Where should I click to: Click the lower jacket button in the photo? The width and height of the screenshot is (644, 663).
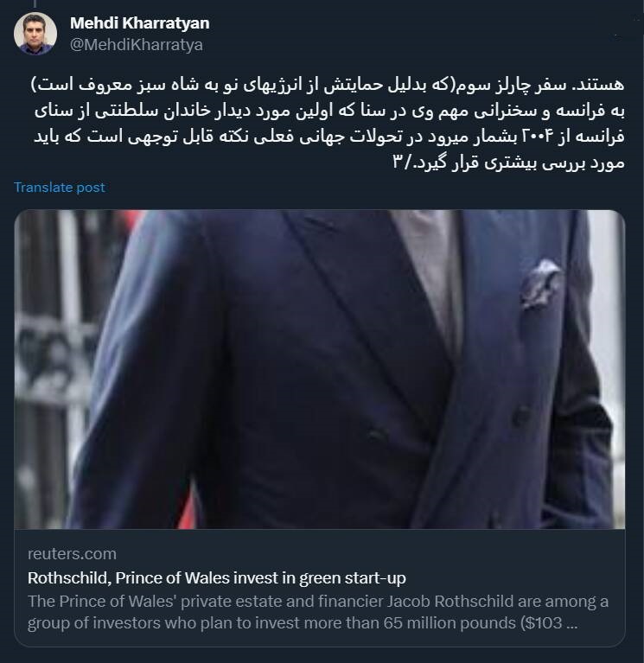click(x=376, y=436)
